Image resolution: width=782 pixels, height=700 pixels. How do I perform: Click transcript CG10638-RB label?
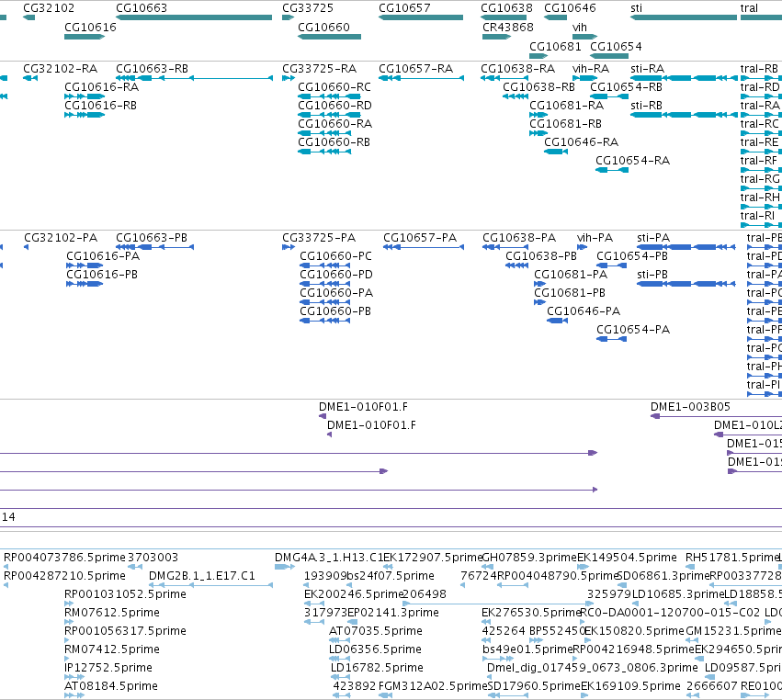coord(538,87)
